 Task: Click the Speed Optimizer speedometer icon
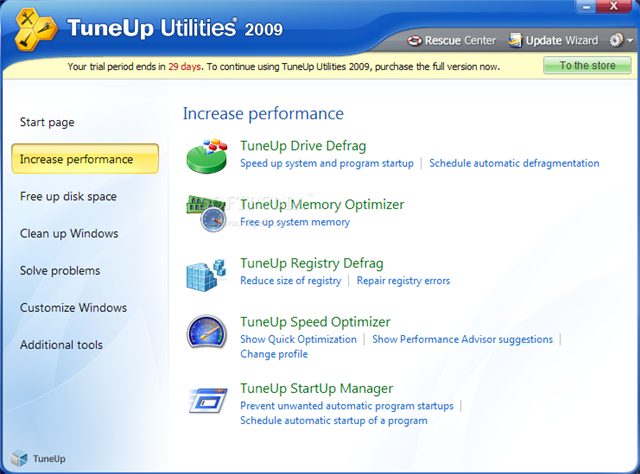coord(207,332)
